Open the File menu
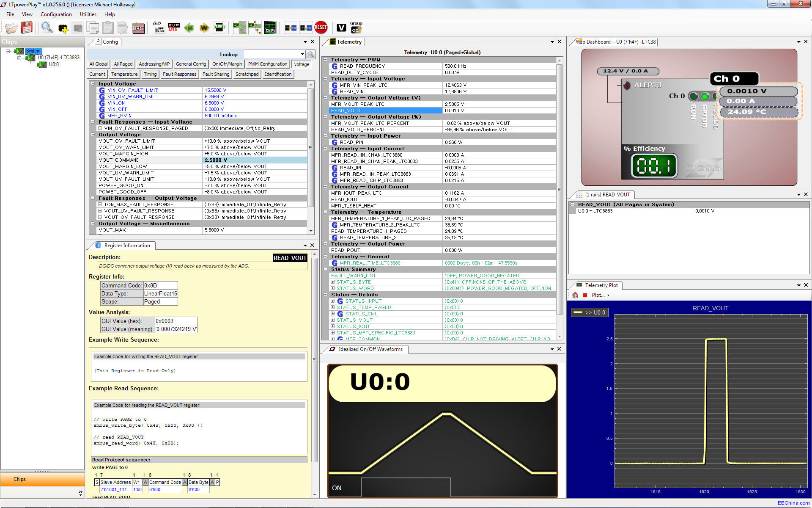 [10, 14]
